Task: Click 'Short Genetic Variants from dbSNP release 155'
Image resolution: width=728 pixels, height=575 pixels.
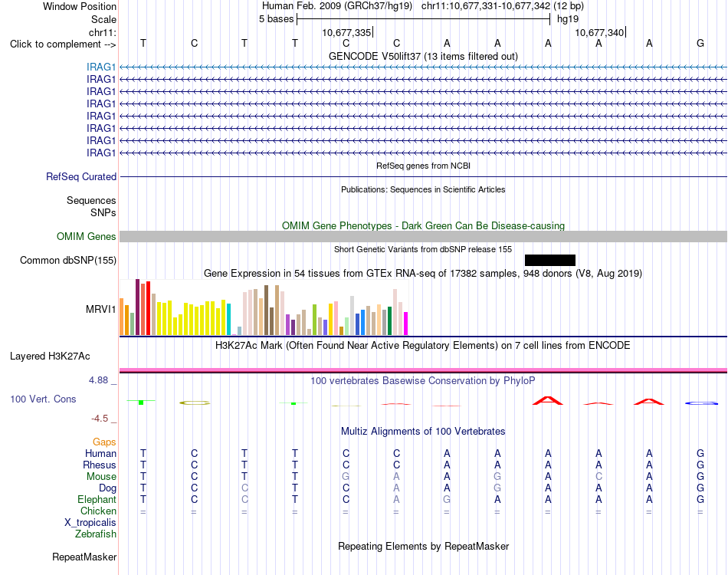Action: [423, 249]
